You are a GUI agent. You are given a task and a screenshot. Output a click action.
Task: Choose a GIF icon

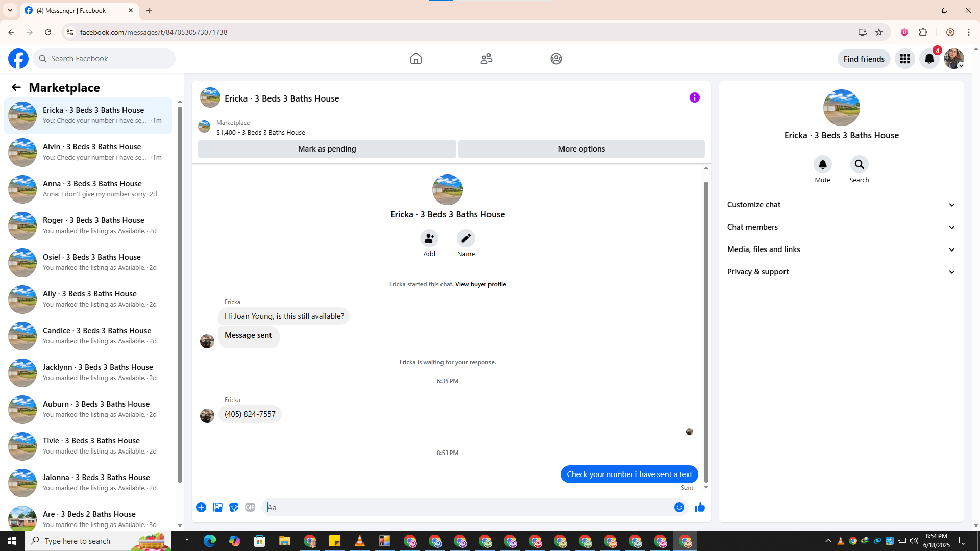point(250,507)
